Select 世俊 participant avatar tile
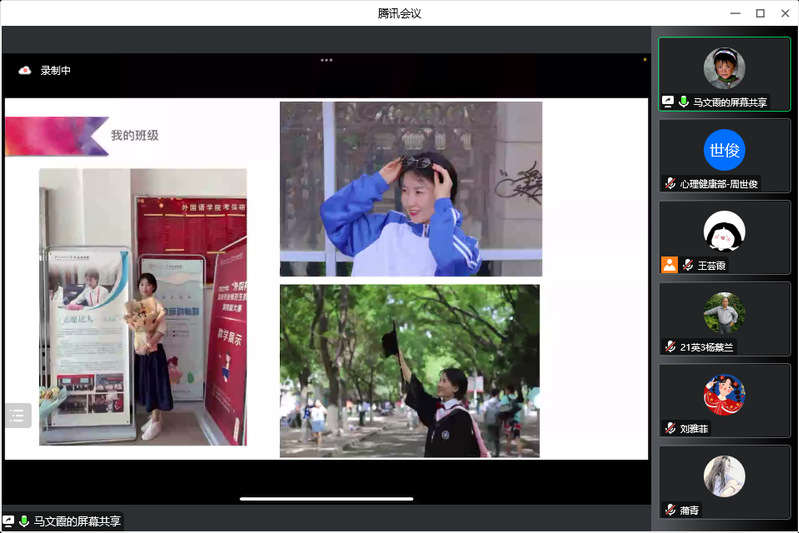 (724, 150)
